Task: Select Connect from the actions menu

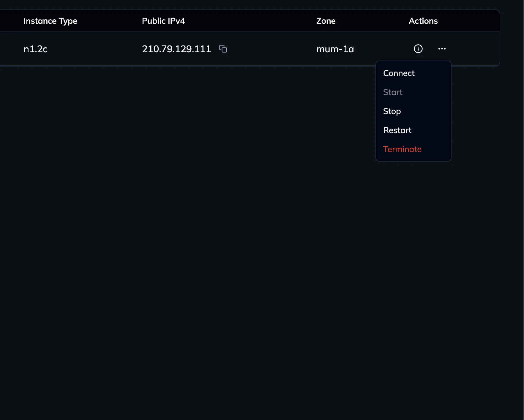Action: pyautogui.click(x=399, y=73)
